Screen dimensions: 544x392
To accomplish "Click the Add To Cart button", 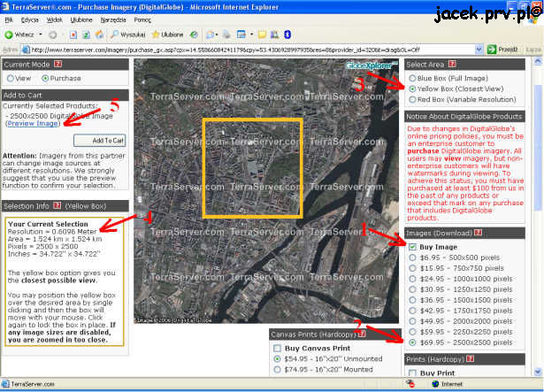I will pyautogui.click(x=100, y=141).
